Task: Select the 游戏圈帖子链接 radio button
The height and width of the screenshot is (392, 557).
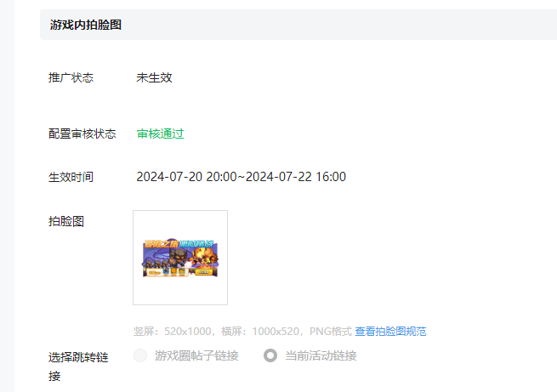Action: [140, 355]
